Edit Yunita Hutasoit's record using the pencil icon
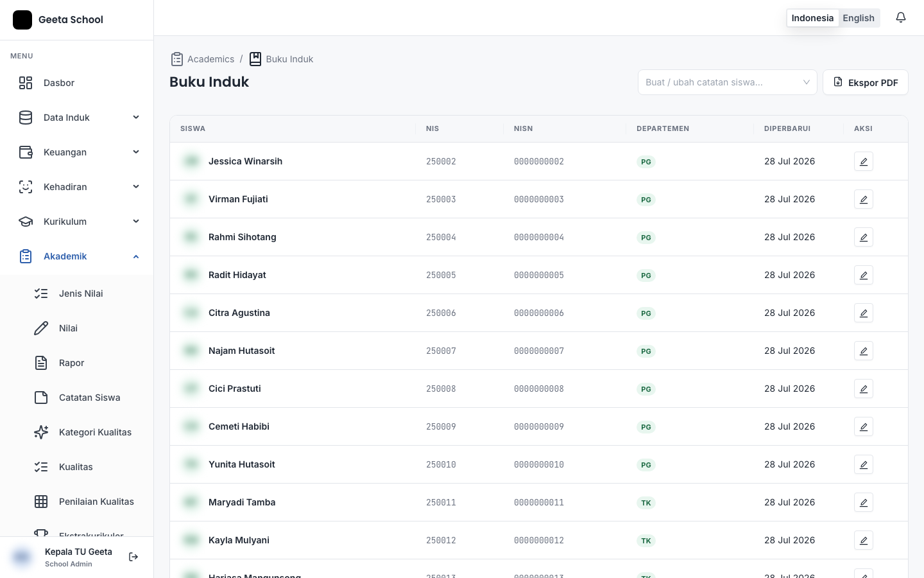Viewport: 924px width, 578px height. (x=864, y=464)
